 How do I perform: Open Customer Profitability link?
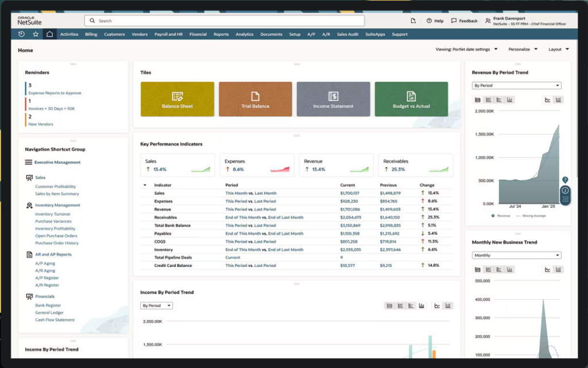(x=56, y=187)
